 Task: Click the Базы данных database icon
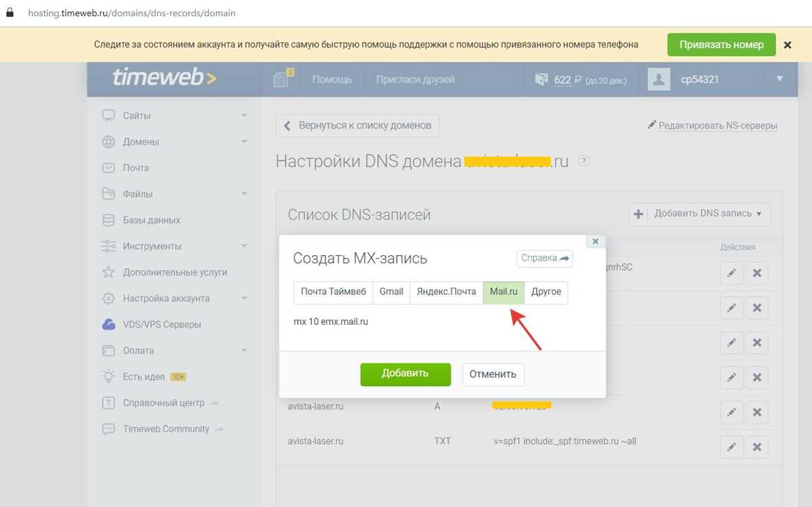pos(108,220)
